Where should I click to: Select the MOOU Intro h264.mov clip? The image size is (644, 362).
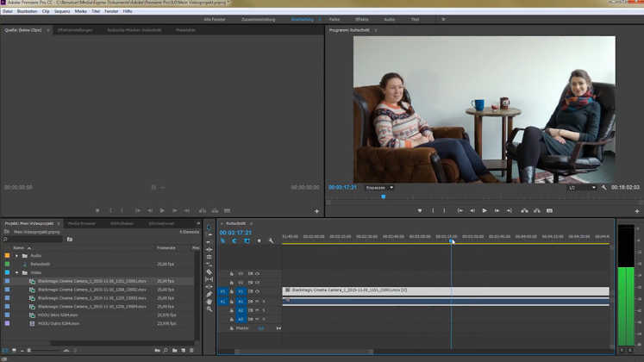[x=57, y=315]
